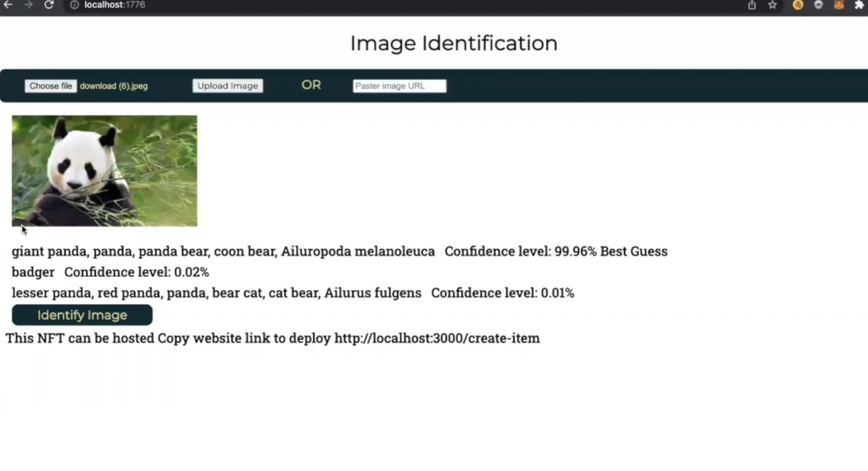The height and width of the screenshot is (471, 868).
Task: Click the Upload Image button
Action: 227,86
